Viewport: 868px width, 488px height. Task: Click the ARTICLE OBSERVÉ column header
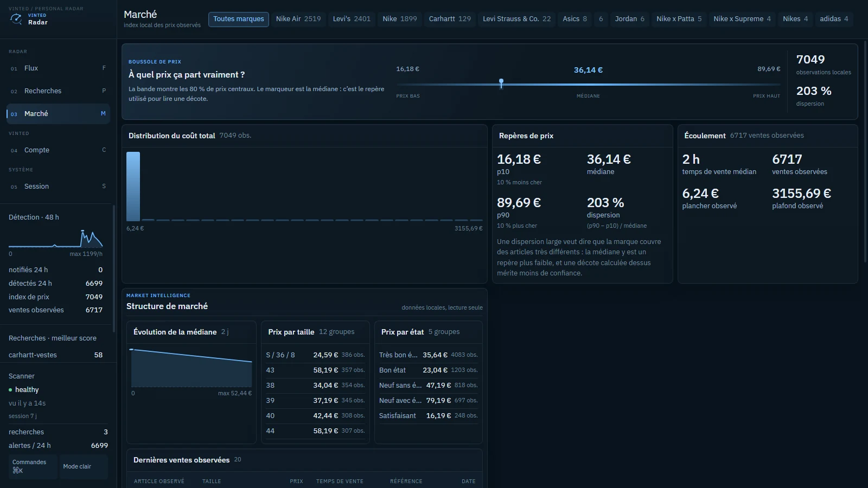point(159,481)
